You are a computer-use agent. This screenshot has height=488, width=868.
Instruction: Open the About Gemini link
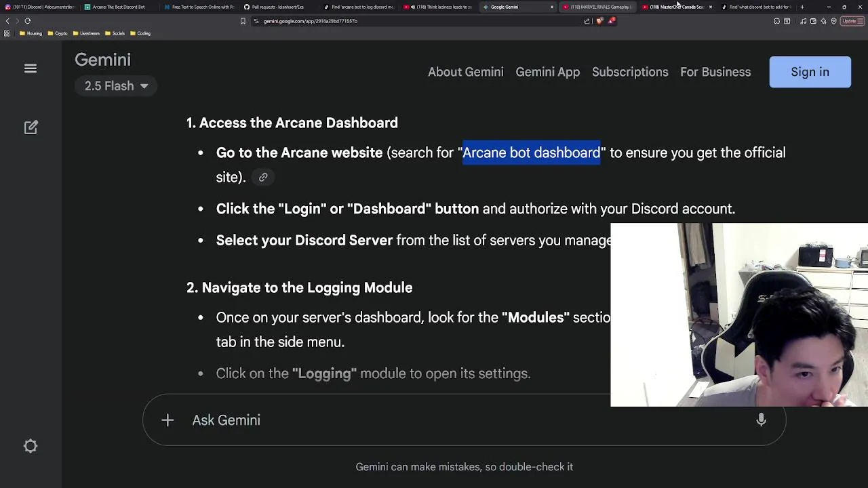[x=466, y=72]
